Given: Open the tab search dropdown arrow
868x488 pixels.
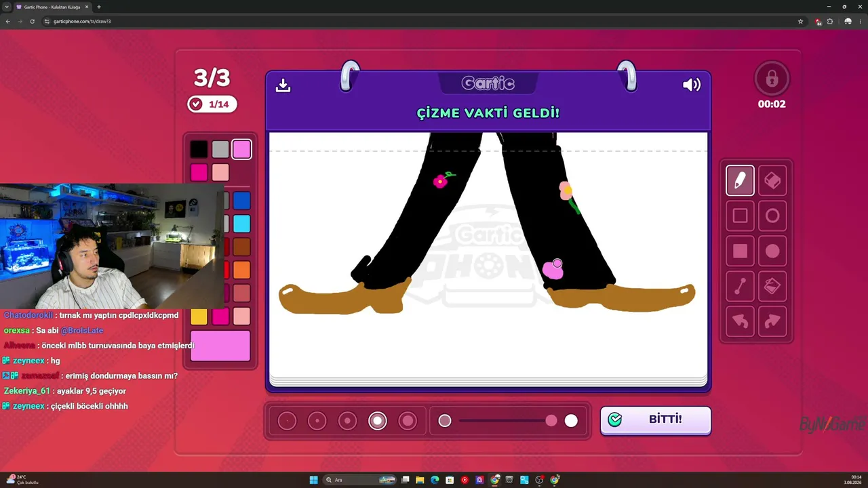Looking at the screenshot, I should pyautogui.click(x=7, y=7).
